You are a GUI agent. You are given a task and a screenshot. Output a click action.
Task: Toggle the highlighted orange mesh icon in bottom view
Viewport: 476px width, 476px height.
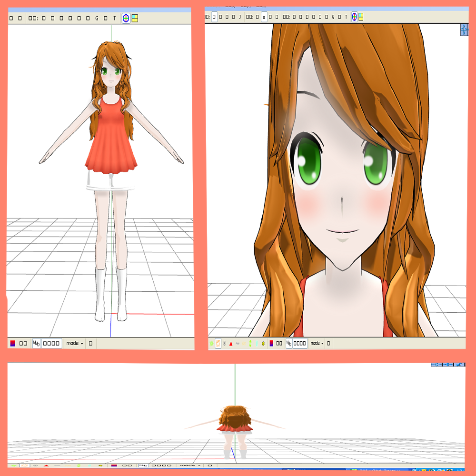(25, 466)
